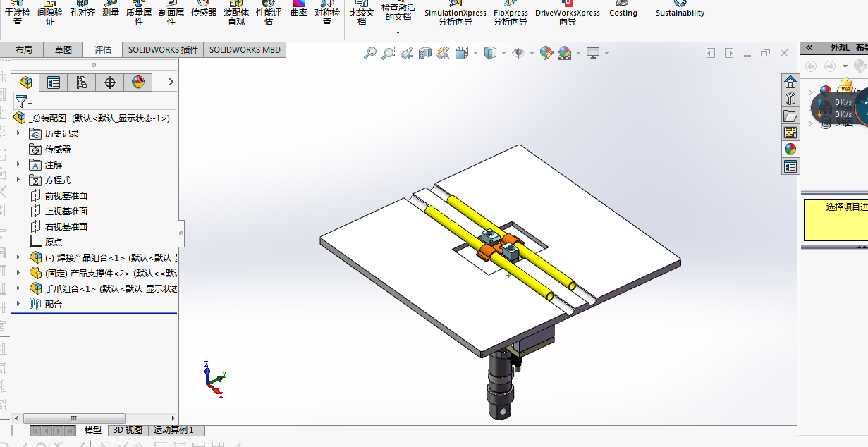This screenshot has height=447, width=868.
Task: Switch to the 布局 ribbon tab
Action: point(23,49)
